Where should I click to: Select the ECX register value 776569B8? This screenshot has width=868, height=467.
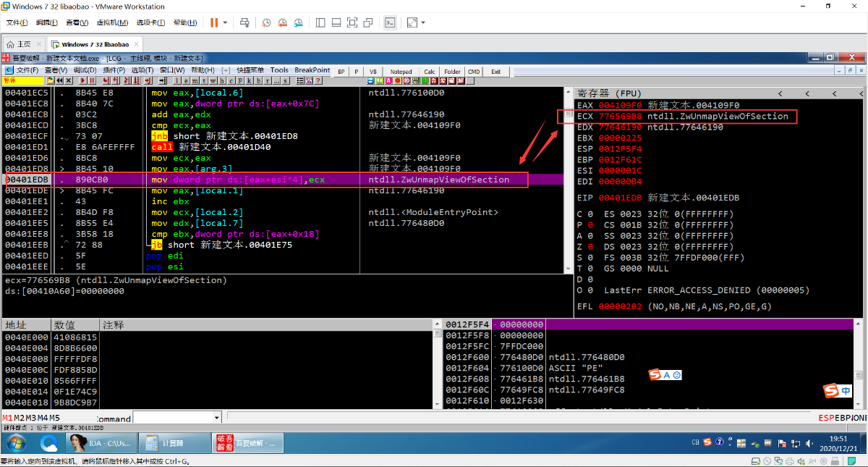pos(620,116)
